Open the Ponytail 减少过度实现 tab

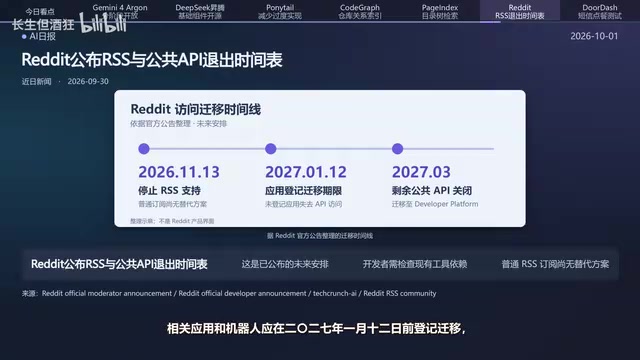[280, 11]
